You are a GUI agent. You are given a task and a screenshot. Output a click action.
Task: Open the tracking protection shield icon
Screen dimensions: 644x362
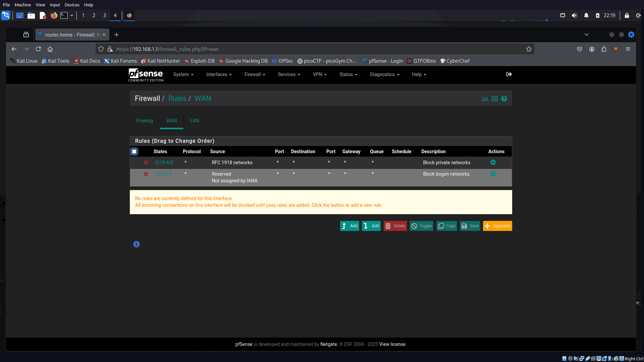[101, 49]
